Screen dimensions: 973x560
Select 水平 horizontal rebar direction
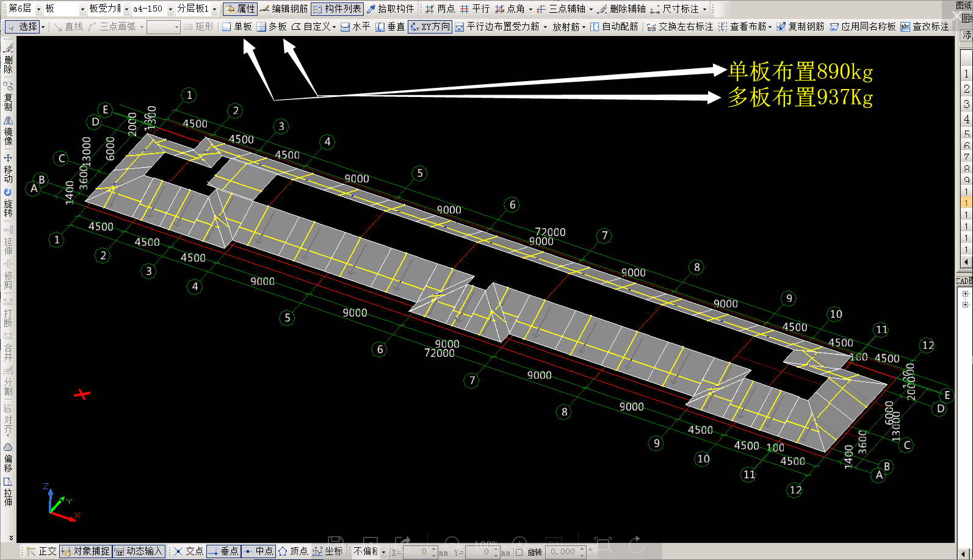[355, 27]
